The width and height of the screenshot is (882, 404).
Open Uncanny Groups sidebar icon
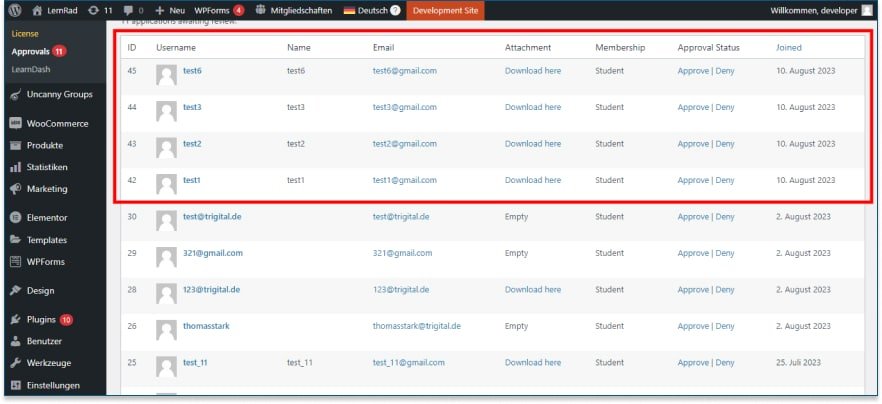(x=16, y=95)
